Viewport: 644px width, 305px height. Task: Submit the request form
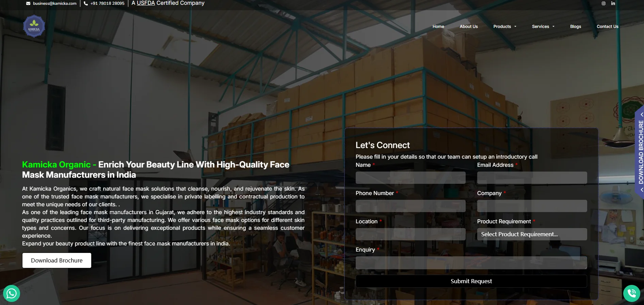(x=471, y=281)
